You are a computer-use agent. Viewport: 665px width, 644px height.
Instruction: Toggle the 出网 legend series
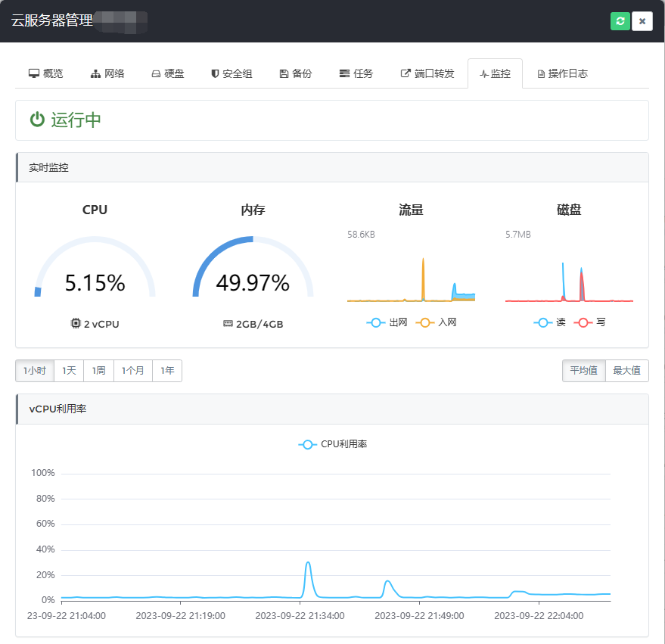click(x=387, y=323)
